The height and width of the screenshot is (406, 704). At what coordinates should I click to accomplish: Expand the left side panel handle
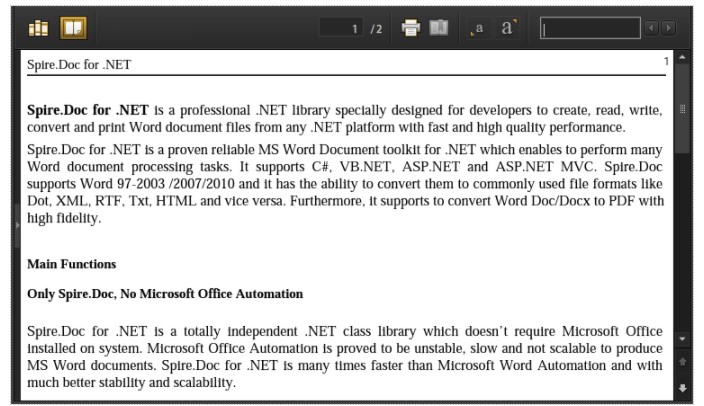click(x=18, y=225)
